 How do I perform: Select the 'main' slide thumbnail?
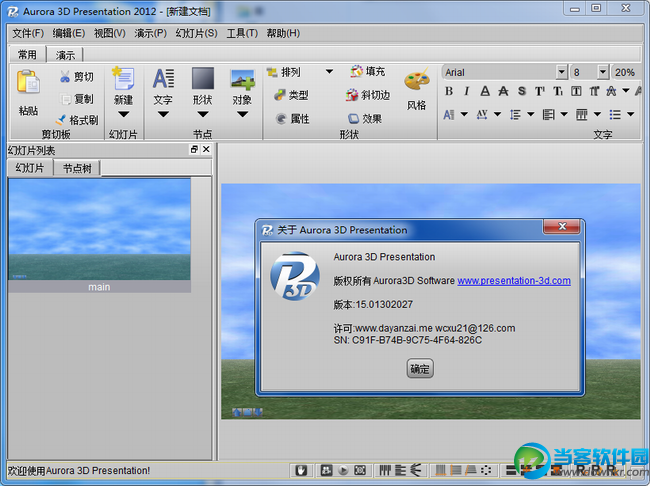pyautogui.click(x=99, y=236)
